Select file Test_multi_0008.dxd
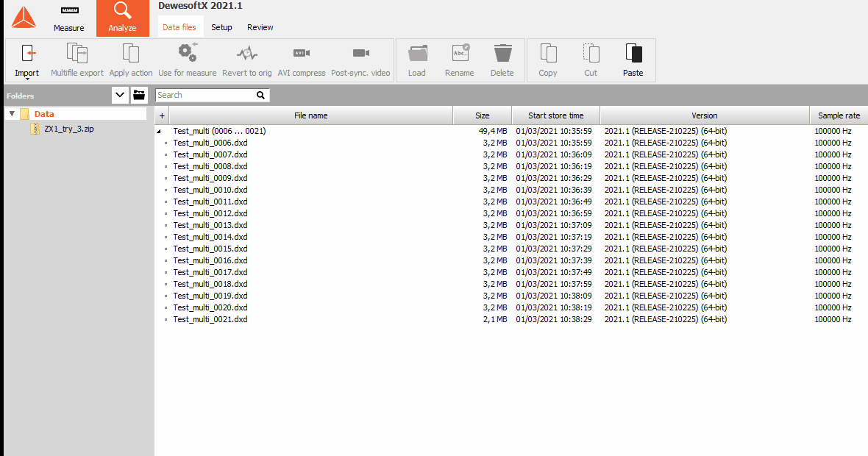Image resolution: width=868 pixels, height=456 pixels. point(210,166)
